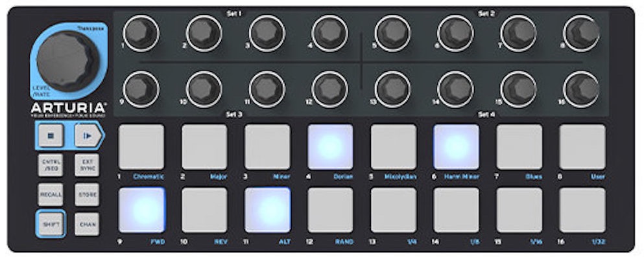Click encoder knob 7
644x257 pixels.
[518, 33]
